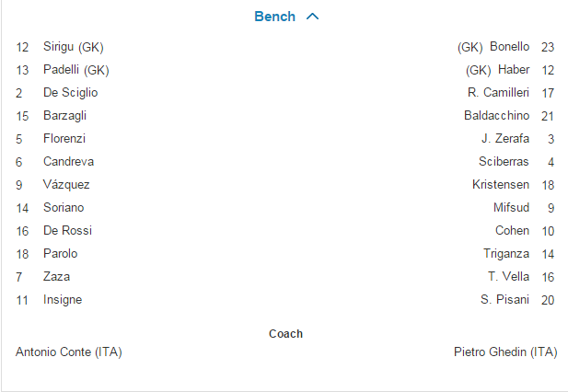Select Mifsud from Malta bench
This screenshot has height=392, width=568.
[x=511, y=208]
